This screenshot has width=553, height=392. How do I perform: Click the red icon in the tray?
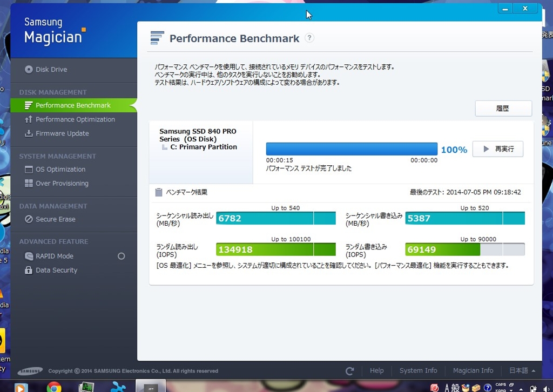[x=435, y=388]
